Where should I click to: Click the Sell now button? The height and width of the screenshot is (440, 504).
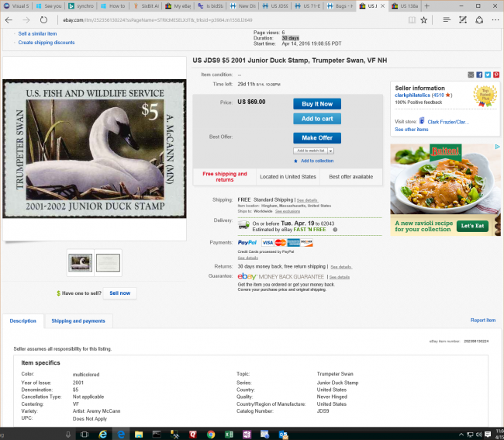click(x=120, y=293)
